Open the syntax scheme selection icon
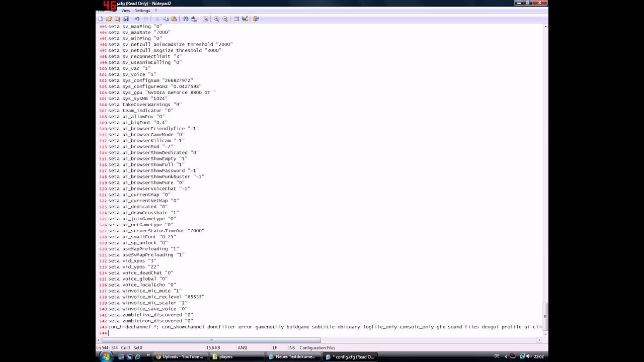The width and height of the screenshot is (644, 362). tap(236, 19)
